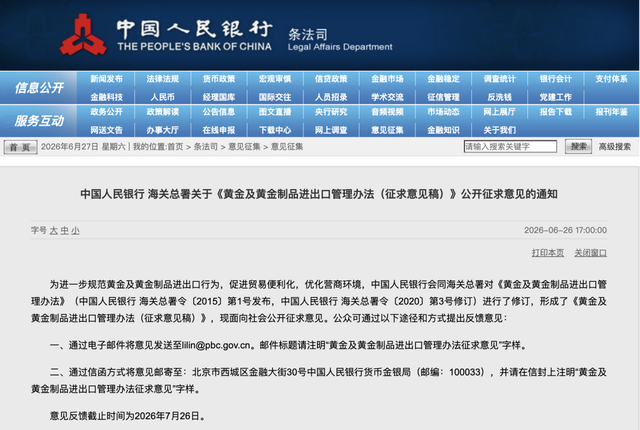This screenshot has width=640, height=430.
Task: Open 信贷政策 navigation link
Action: click(331, 79)
